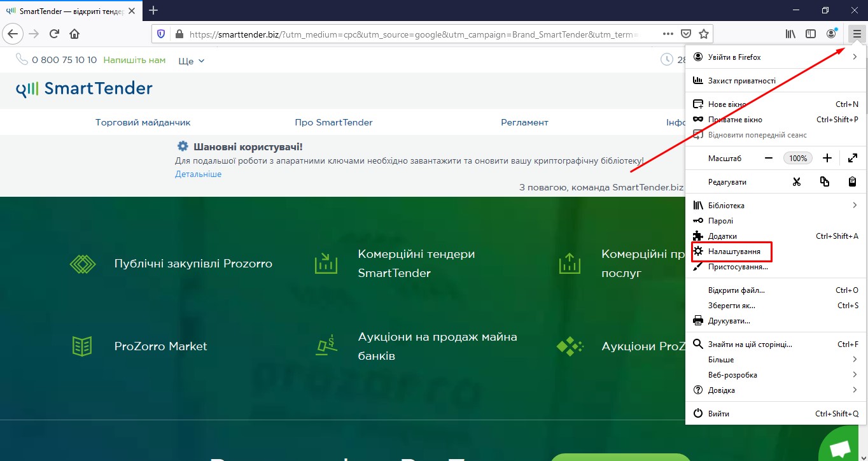Click the URL address bar
This screenshot has width=868, height=461.
[414, 34]
